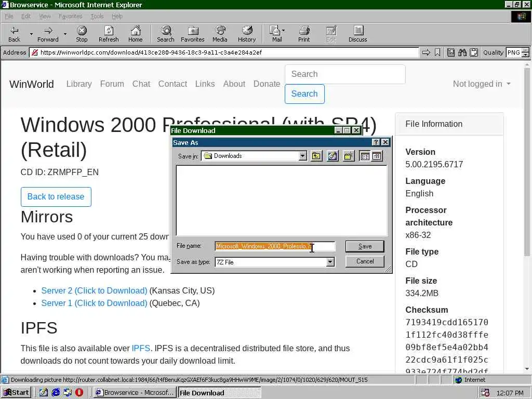
Task: Switch to Details view in Save As
Action: click(377, 156)
